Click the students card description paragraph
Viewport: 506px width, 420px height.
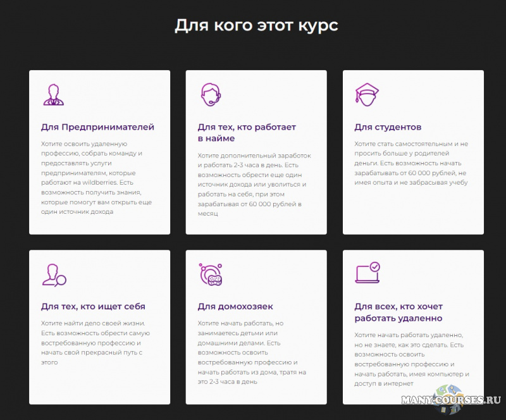point(411,163)
